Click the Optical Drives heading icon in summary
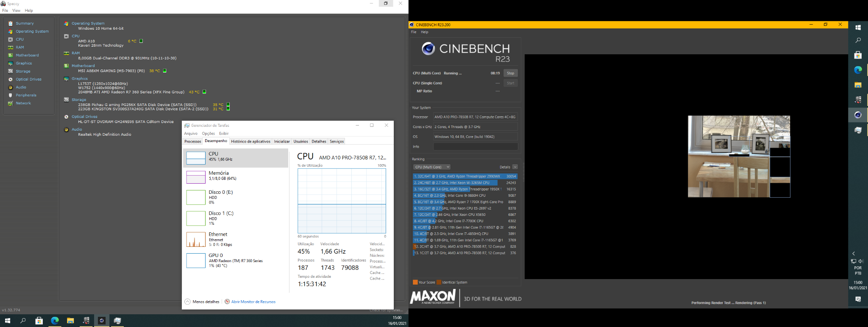Image resolution: width=868 pixels, height=327 pixels. tap(66, 117)
